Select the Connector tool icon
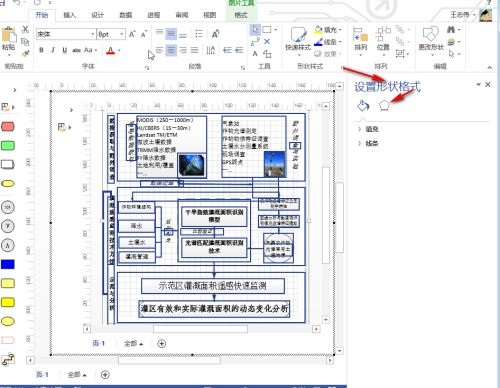The image size is (500, 388). [255, 42]
